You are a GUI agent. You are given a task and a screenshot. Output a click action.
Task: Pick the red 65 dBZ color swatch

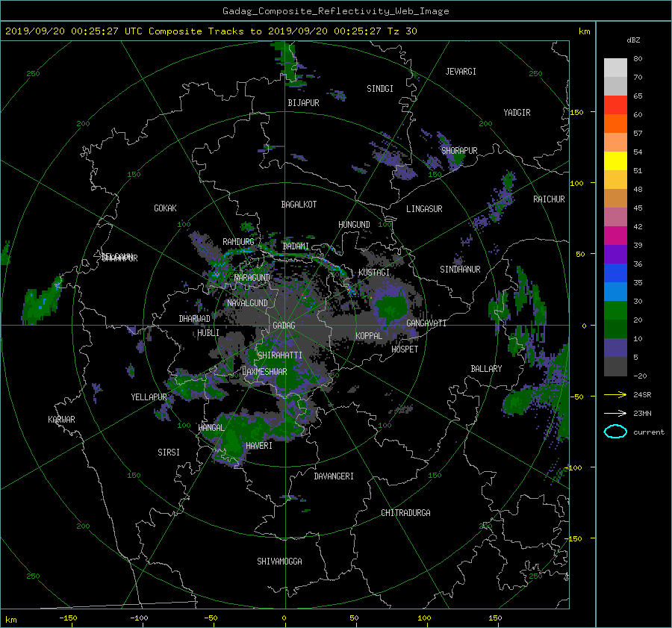615,105
